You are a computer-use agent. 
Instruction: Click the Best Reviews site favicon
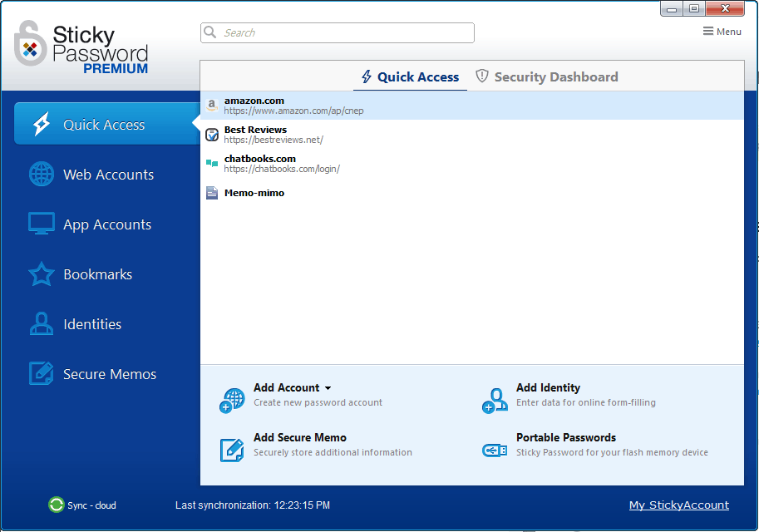[211, 134]
